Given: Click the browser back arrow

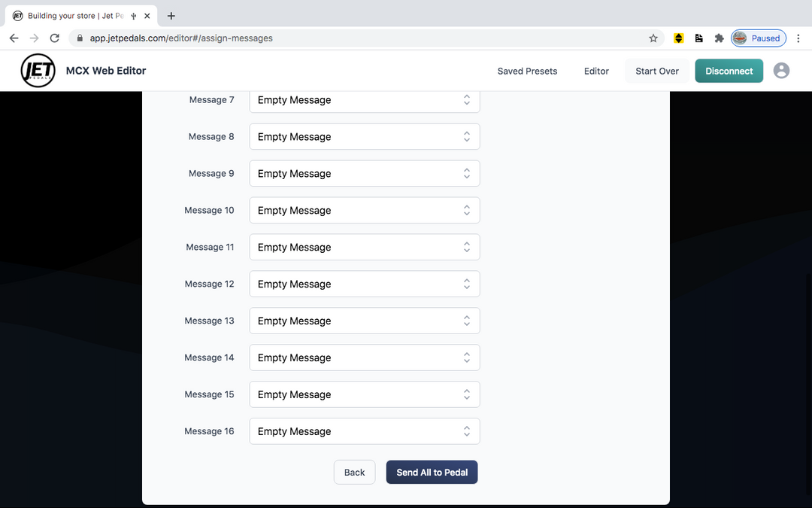Looking at the screenshot, I should (14, 38).
